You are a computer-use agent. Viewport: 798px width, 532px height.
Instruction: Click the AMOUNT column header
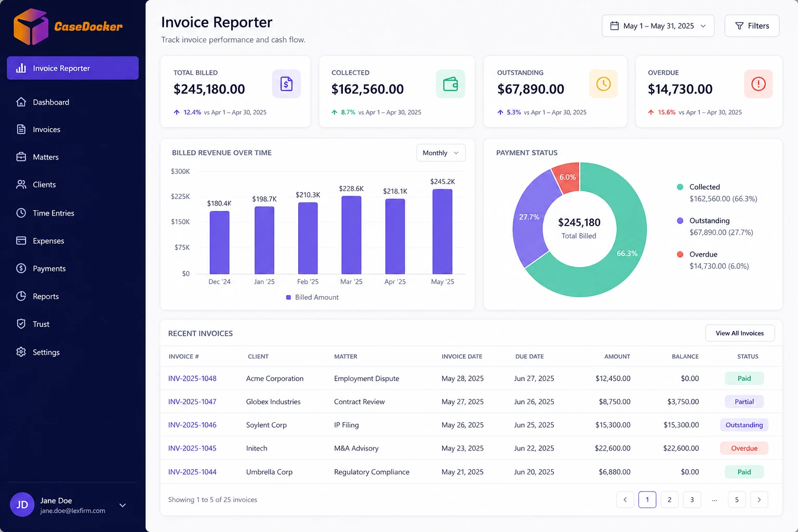coord(617,356)
